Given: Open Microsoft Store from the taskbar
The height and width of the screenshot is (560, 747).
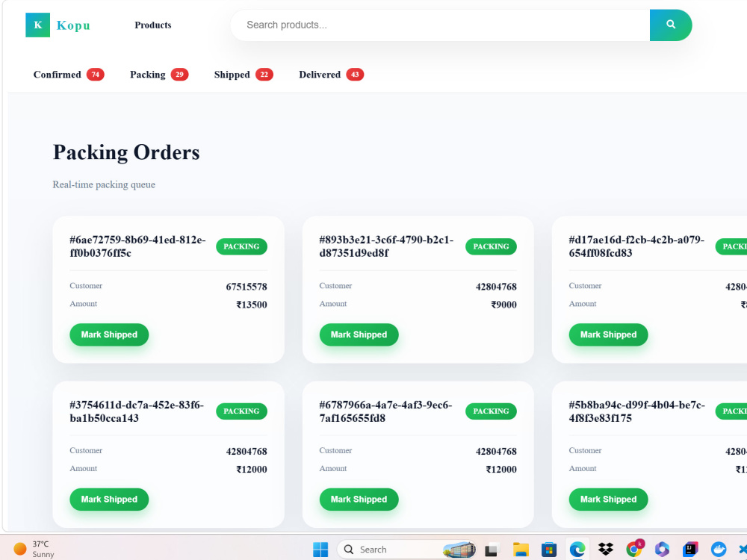Looking at the screenshot, I should pos(549,550).
